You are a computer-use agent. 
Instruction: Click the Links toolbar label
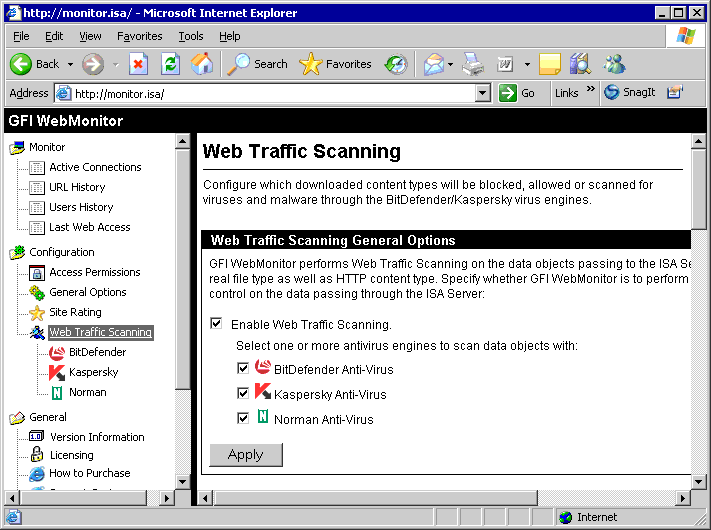(x=567, y=93)
